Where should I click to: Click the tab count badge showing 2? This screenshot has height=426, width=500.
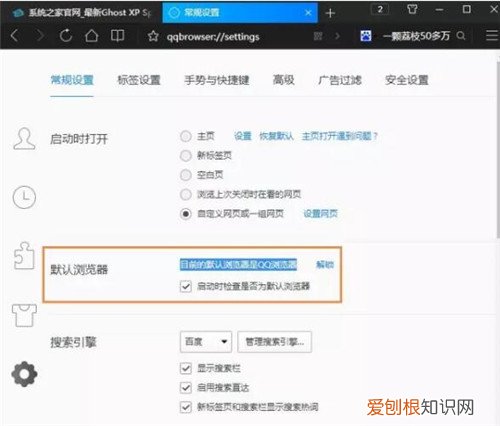(380, 9)
